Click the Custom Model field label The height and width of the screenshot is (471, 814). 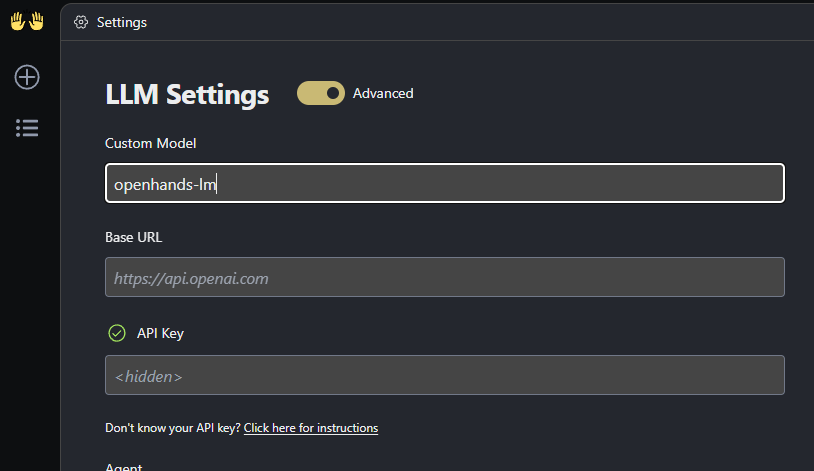[x=151, y=143]
